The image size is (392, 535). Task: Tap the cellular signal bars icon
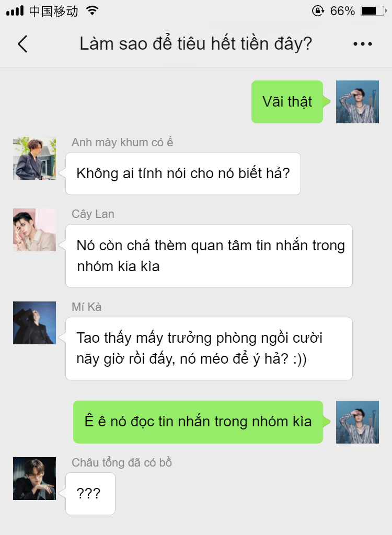click(x=15, y=11)
